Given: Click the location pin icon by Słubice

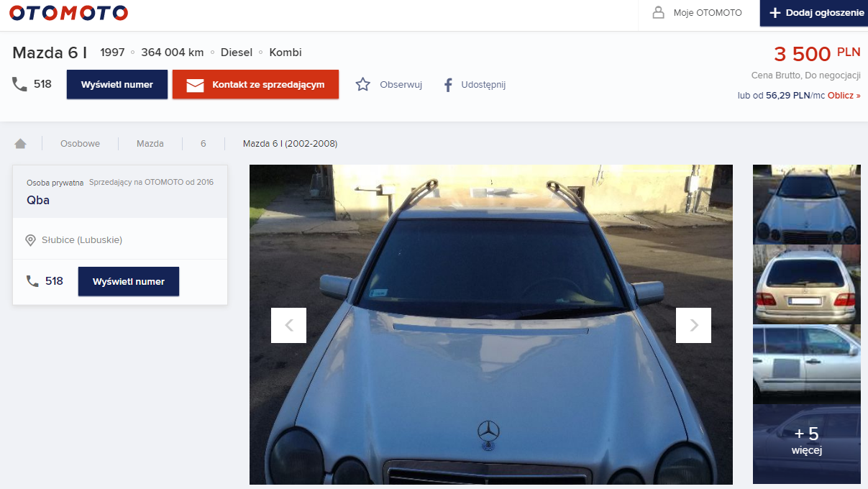Looking at the screenshot, I should tap(30, 240).
